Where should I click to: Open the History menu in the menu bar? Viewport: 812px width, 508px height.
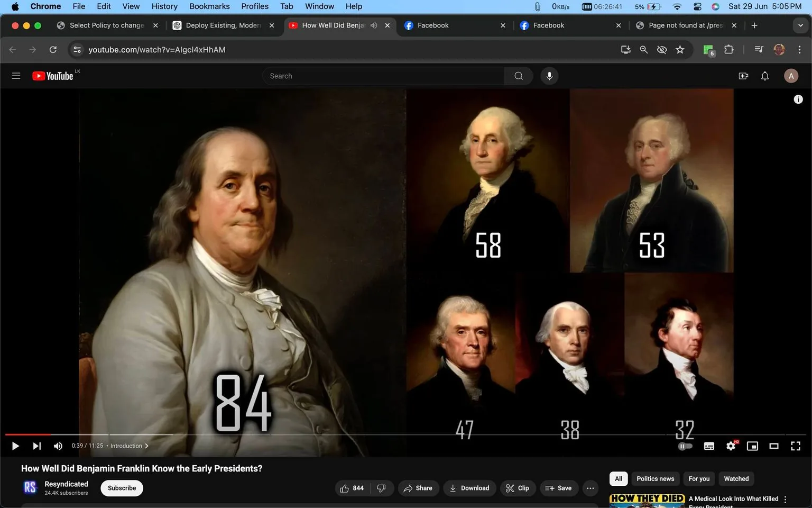(x=164, y=6)
